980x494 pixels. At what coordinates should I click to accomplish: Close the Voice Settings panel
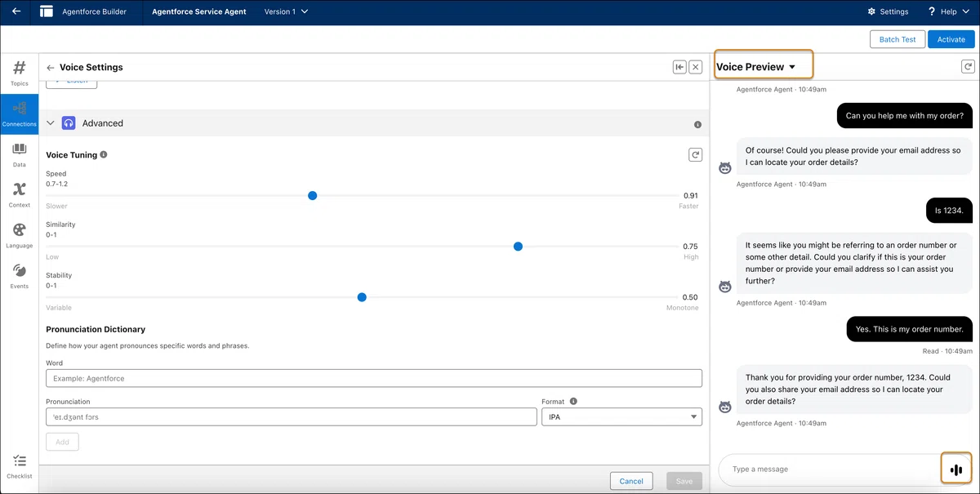(696, 67)
